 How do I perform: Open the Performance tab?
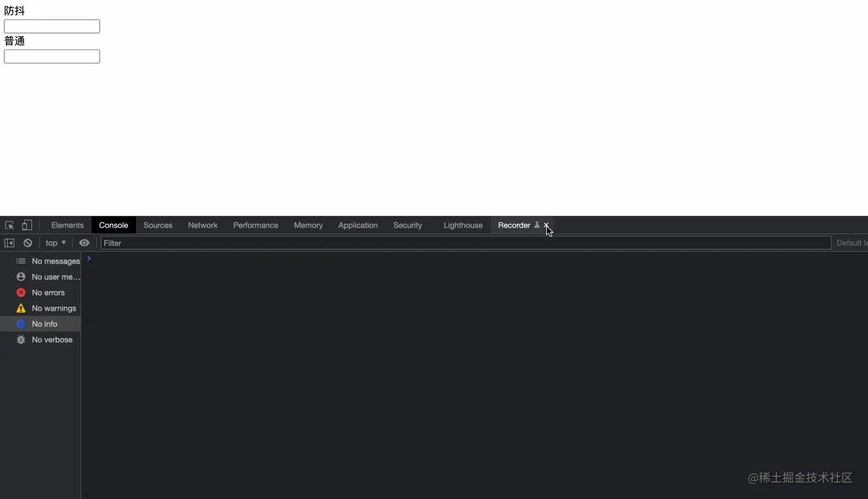coord(256,225)
